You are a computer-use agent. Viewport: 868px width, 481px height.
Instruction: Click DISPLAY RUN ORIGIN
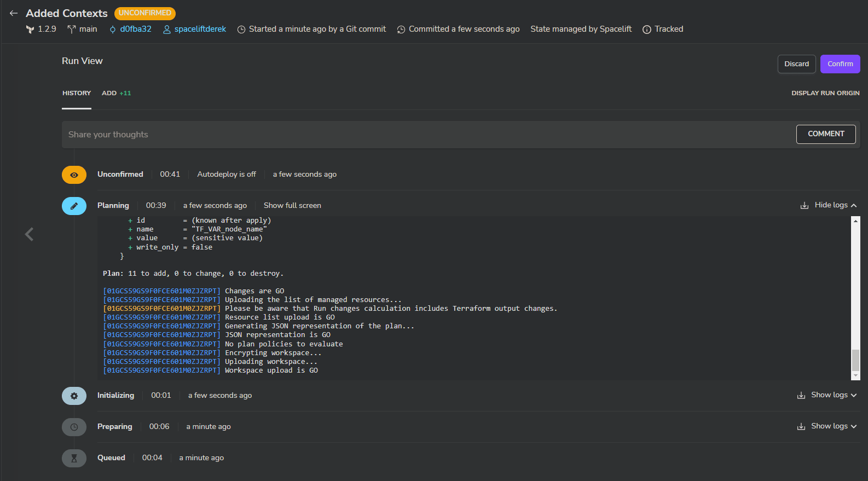[825, 93]
